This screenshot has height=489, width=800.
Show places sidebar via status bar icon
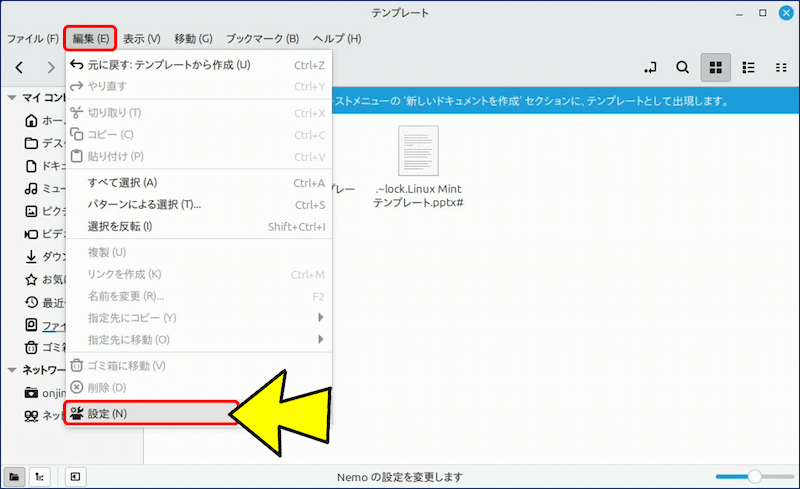pyautogui.click(x=14, y=477)
